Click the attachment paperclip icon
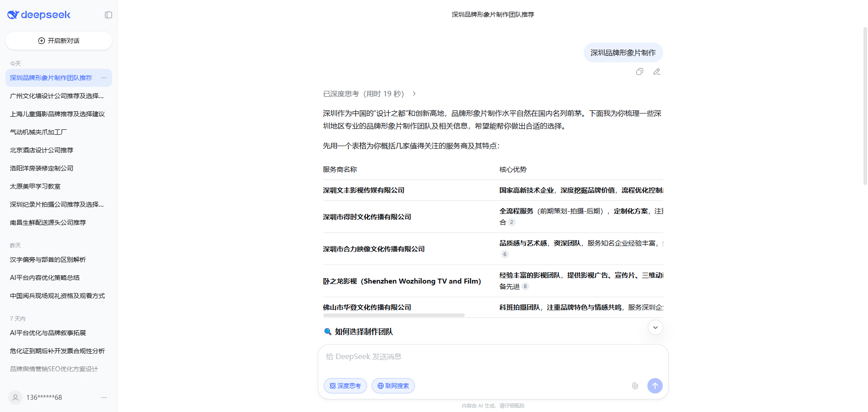The image size is (868, 412). tap(635, 386)
